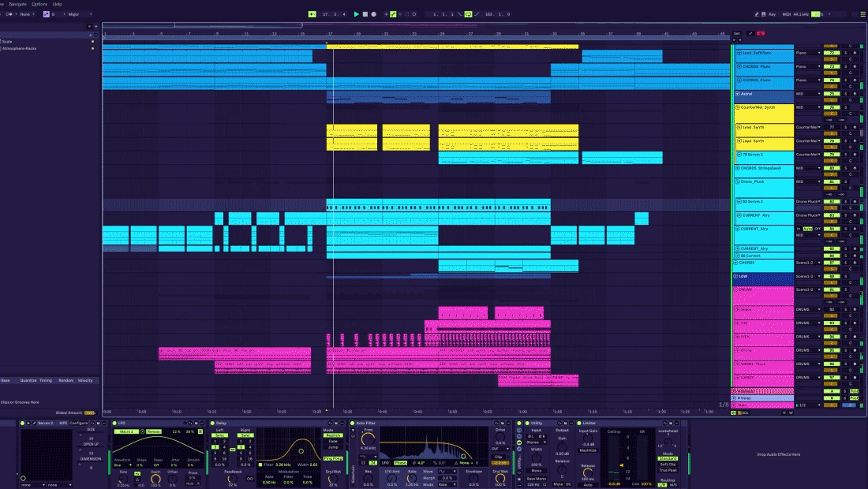This screenshot has width=868, height=489.
Task: Start playback with the Play button
Action: [x=357, y=14]
